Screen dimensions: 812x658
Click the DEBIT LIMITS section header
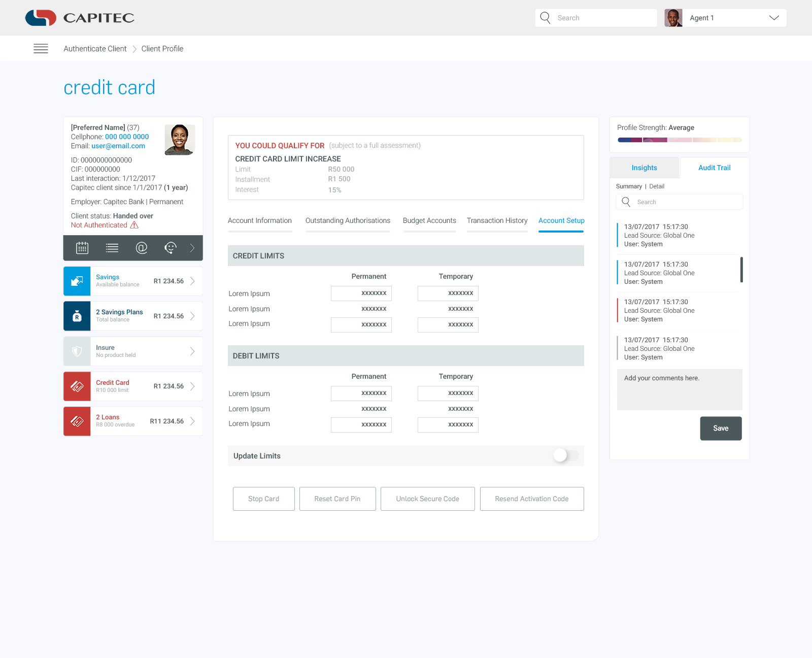(x=406, y=356)
